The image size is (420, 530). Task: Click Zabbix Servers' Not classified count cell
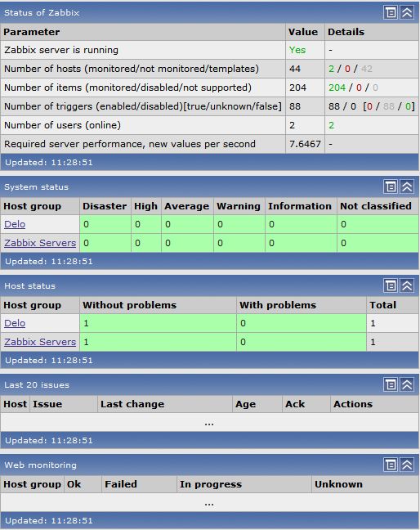[378, 243]
